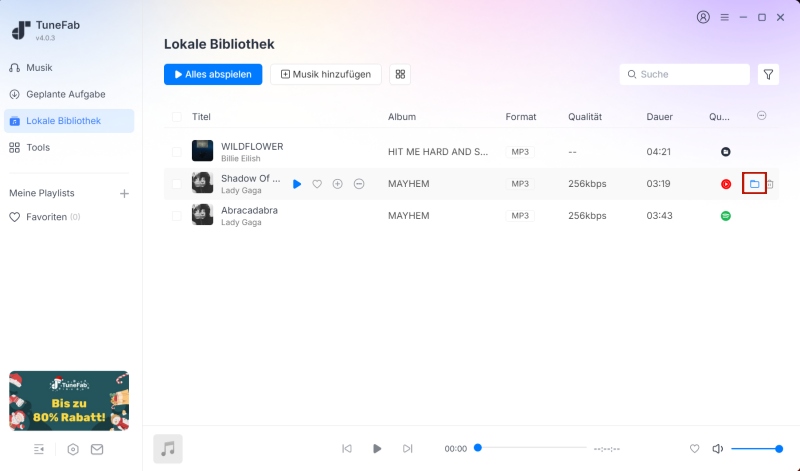Click the Shadow Of album cover thumbnail
The image size is (800, 471).
click(202, 183)
